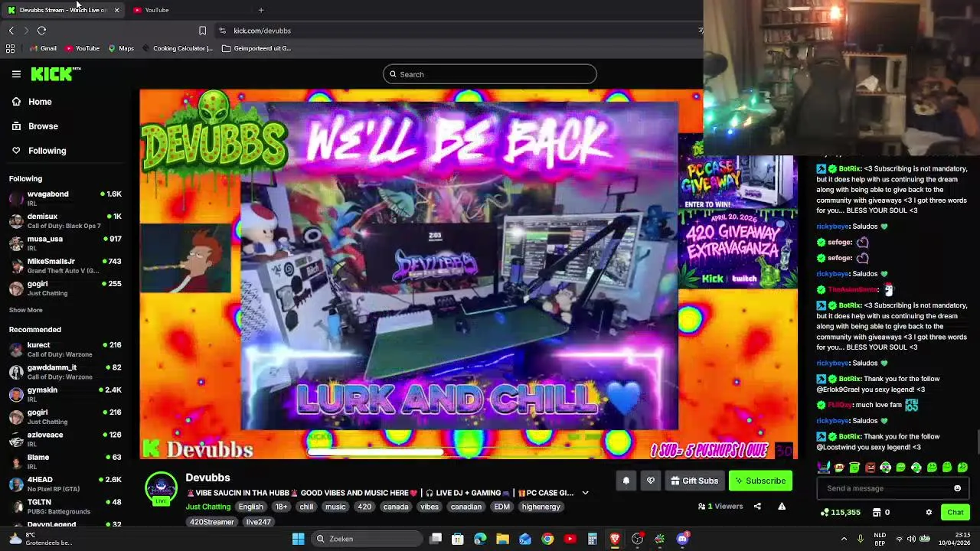This screenshot has height=551, width=980.
Task: Click the browser back arrow
Action: pos(11,31)
